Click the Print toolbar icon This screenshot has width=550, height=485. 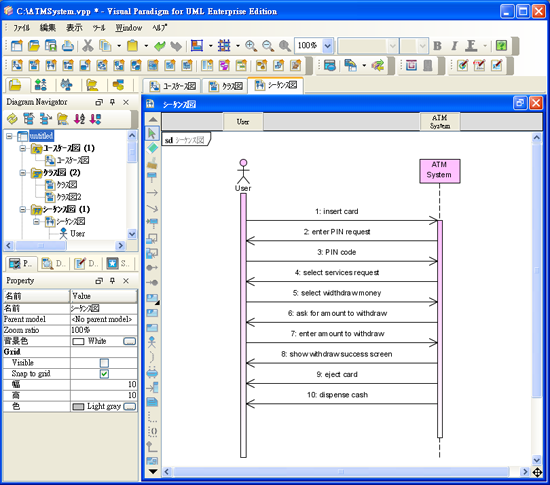click(x=68, y=46)
